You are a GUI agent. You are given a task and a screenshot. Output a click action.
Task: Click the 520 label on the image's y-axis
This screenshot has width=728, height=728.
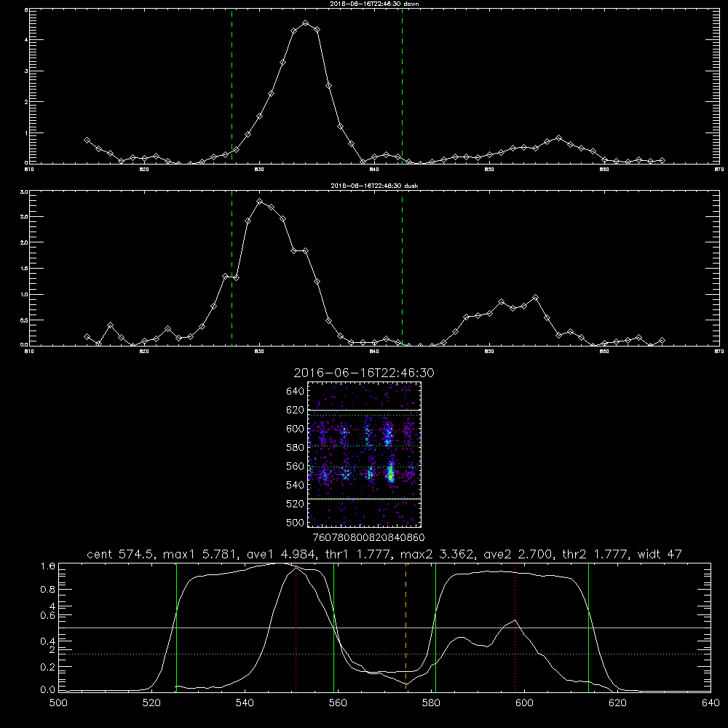click(x=296, y=504)
